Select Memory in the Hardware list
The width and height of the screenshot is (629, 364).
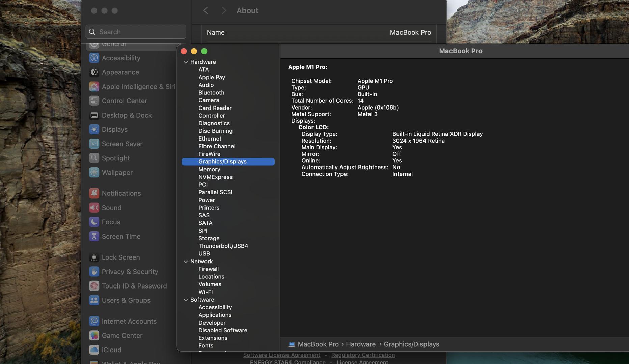[209, 170]
